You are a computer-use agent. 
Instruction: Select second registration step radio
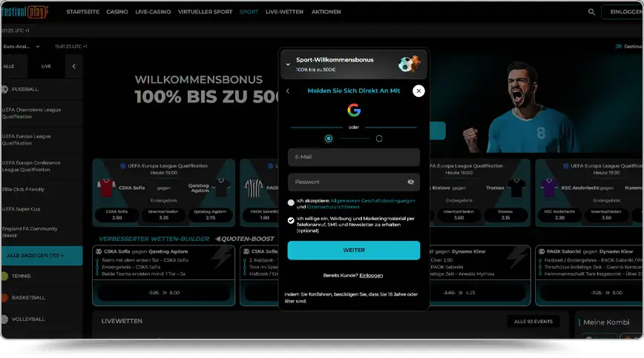point(379,139)
